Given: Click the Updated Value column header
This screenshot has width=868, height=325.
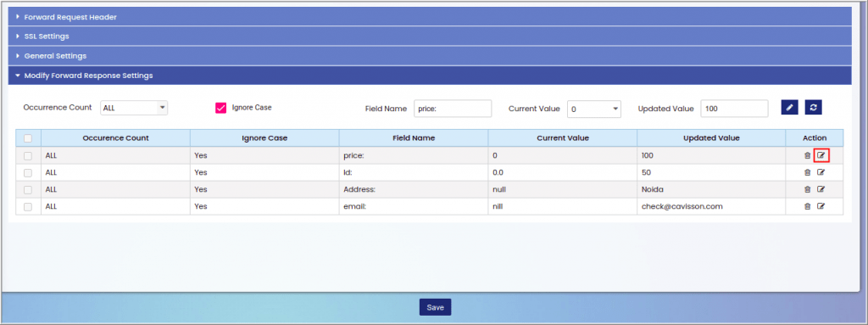Looking at the screenshot, I should pyautogui.click(x=711, y=138).
